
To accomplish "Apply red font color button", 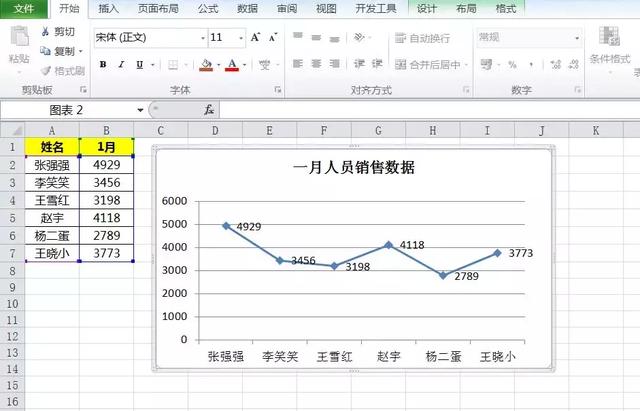I will [232, 64].
